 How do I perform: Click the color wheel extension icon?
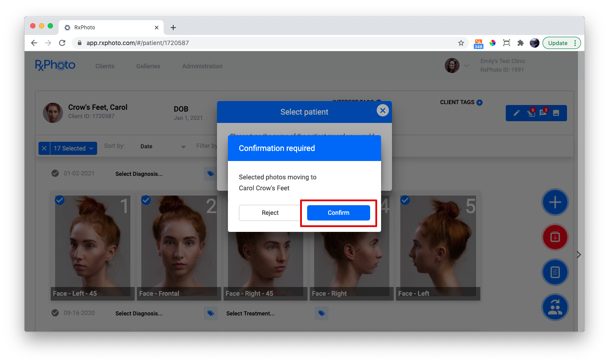(x=493, y=43)
